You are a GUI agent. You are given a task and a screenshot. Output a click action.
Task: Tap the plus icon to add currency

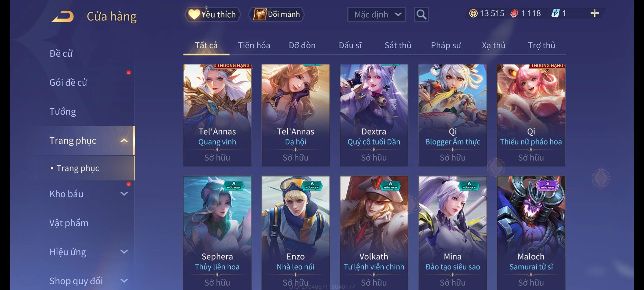pyautogui.click(x=594, y=13)
